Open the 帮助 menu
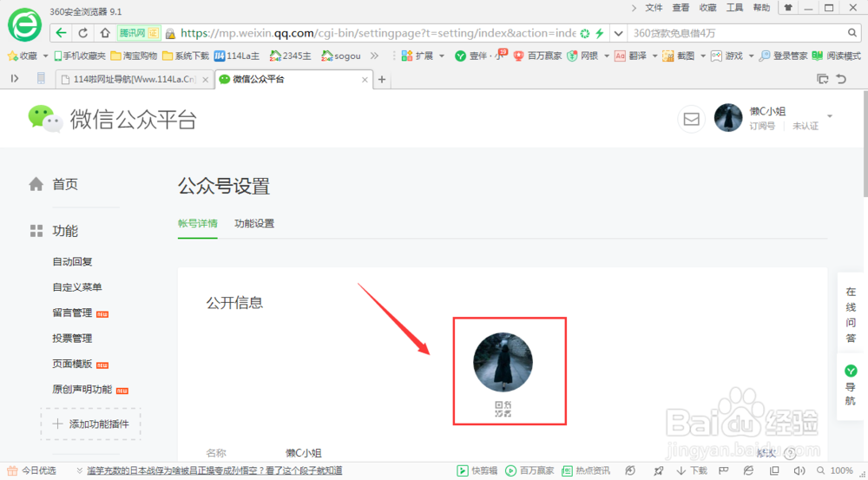Image resolution: width=868 pixels, height=480 pixels. coord(762,8)
